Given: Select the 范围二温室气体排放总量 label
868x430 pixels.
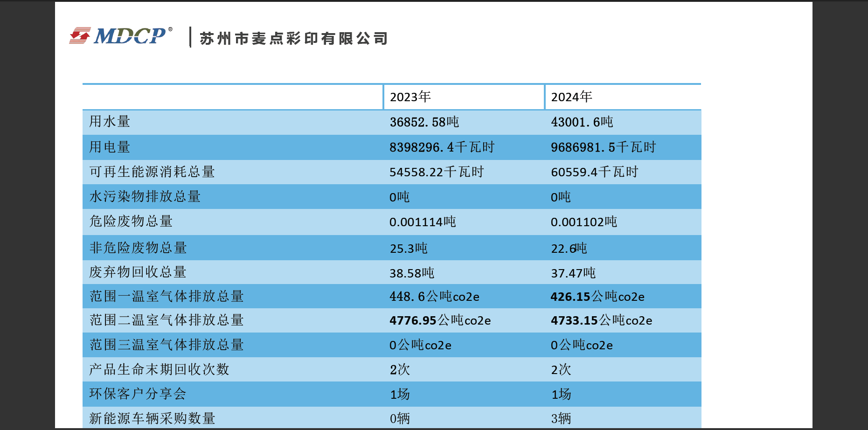Looking at the screenshot, I should click(167, 320).
